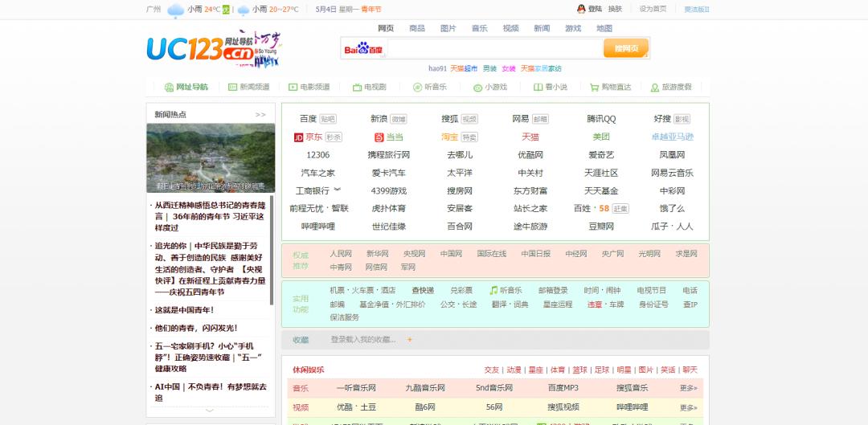Expand news list with bottom chevron
This screenshot has width=868, height=425.
pos(210,411)
